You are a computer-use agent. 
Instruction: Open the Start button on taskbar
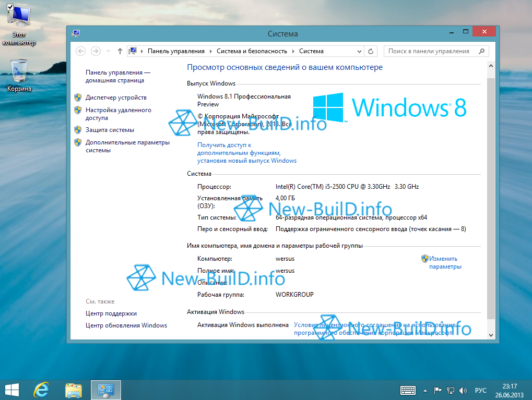pos(12,390)
